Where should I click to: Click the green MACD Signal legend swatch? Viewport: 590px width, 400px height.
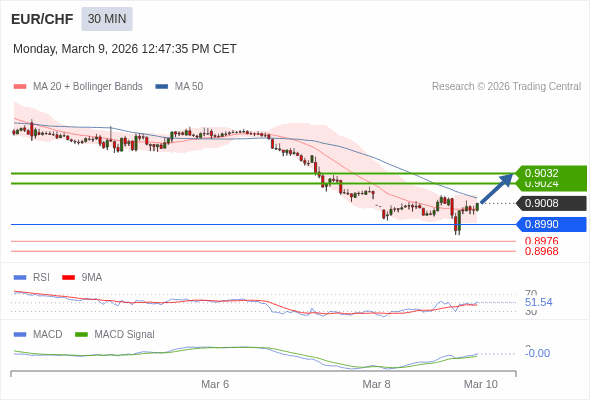(81, 335)
